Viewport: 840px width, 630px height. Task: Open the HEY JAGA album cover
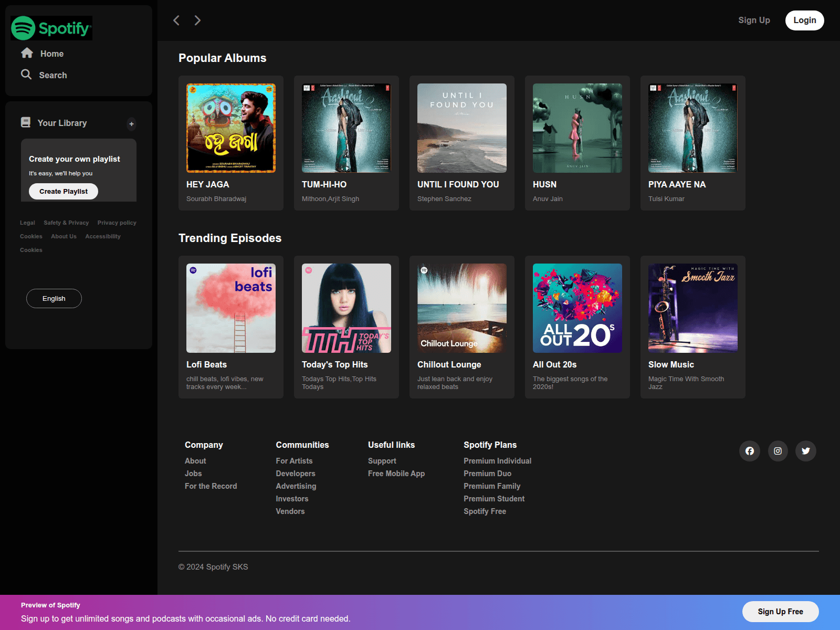click(x=231, y=128)
